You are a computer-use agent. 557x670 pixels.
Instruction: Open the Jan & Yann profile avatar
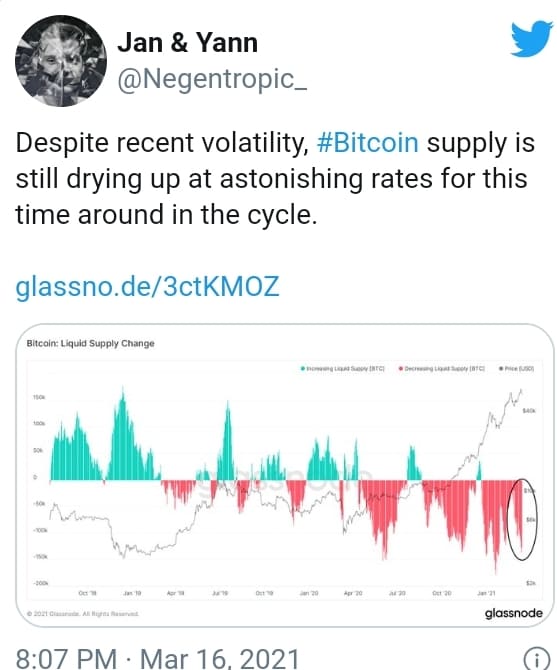[61, 60]
